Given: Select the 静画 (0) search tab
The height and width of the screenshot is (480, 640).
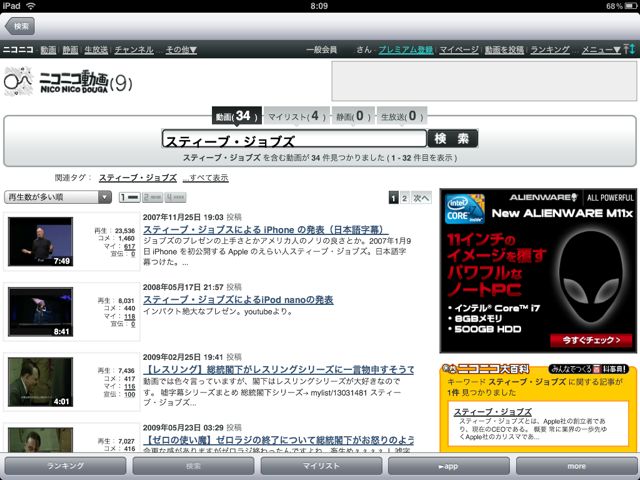Looking at the screenshot, I should coord(353,116).
